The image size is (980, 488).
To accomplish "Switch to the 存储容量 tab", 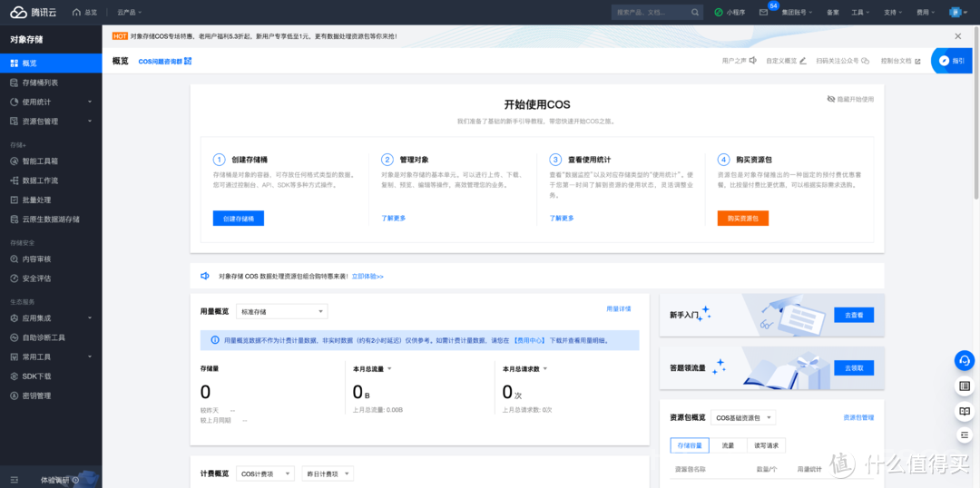I will click(x=691, y=446).
